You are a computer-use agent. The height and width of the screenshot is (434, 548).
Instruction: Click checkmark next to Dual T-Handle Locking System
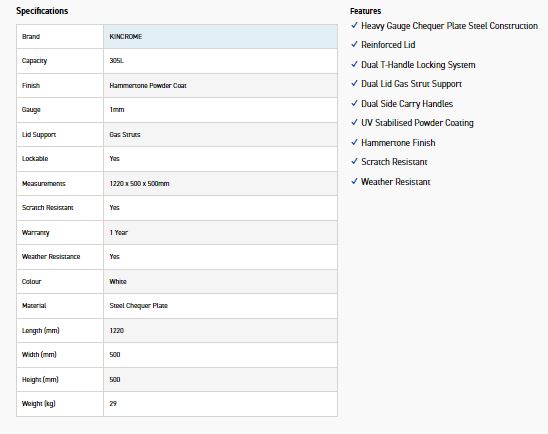point(354,64)
